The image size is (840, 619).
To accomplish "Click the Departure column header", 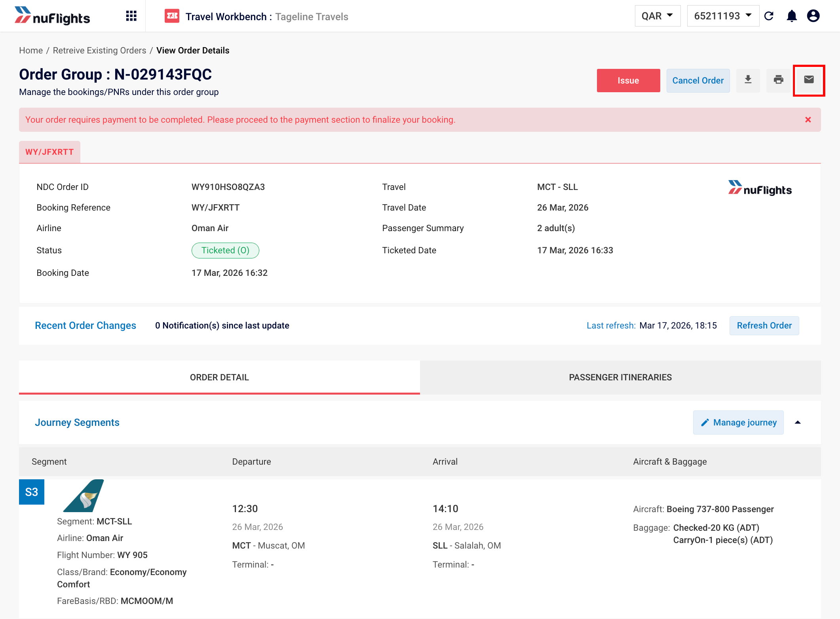I will (251, 461).
